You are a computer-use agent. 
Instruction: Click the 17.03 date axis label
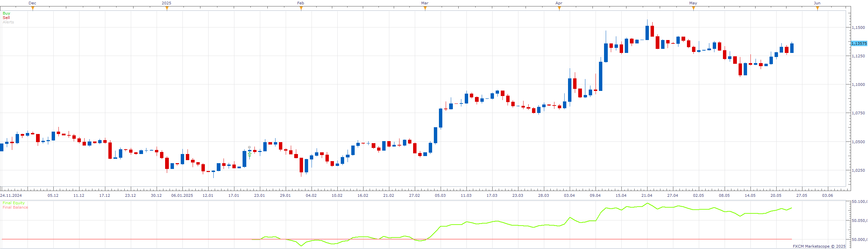(492, 195)
